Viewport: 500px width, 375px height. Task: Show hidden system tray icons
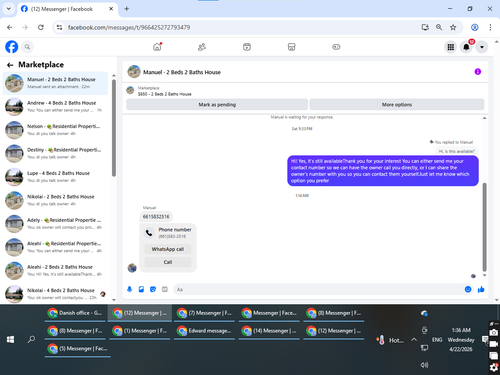(x=414, y=340)
